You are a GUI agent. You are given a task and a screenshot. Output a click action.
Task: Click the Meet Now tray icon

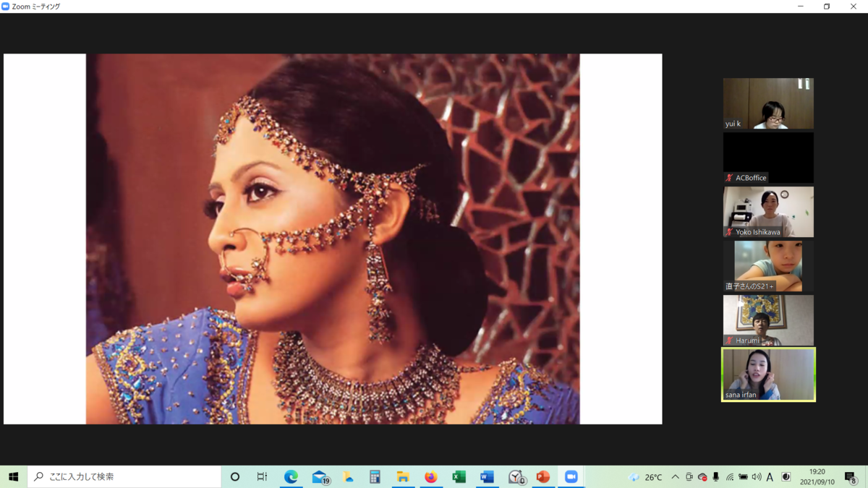[x=689, y=477]
